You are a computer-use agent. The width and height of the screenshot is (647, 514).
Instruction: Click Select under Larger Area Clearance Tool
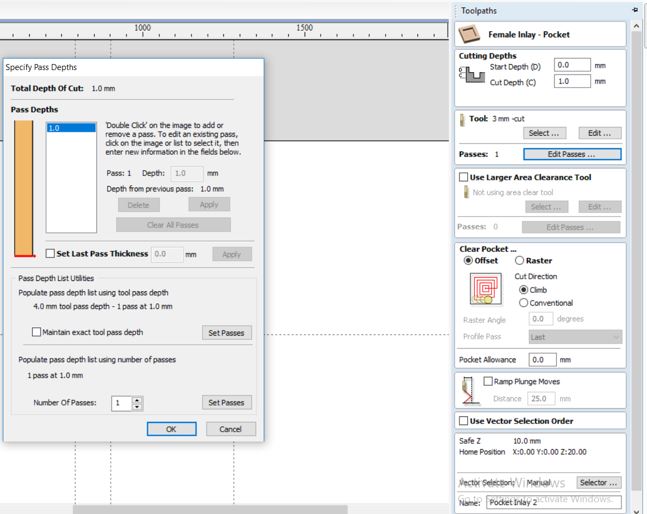(x=546, y=206)
